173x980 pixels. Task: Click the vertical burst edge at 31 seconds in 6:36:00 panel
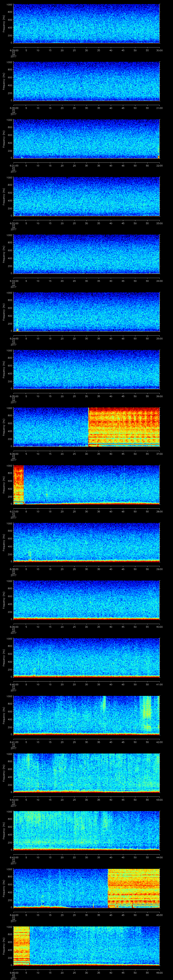tap(88, 426)
